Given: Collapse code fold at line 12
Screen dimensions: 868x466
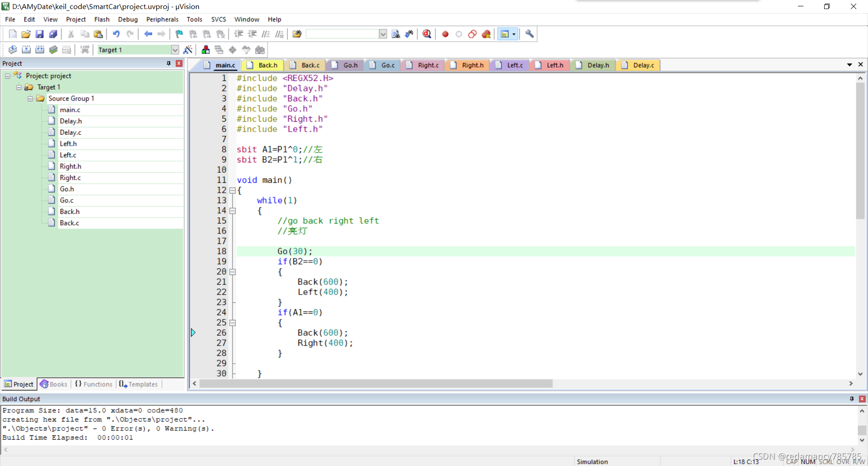Looking at the screenshot, I should [232, 190].
